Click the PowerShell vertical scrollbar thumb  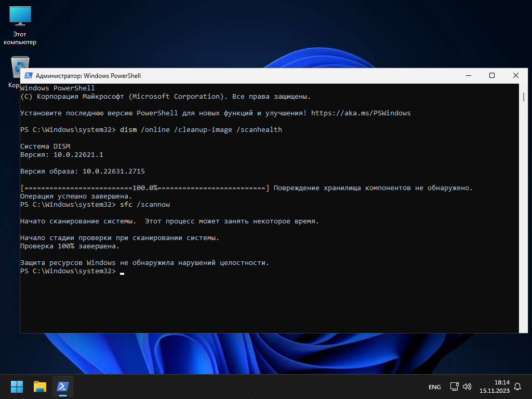[524, 97]
